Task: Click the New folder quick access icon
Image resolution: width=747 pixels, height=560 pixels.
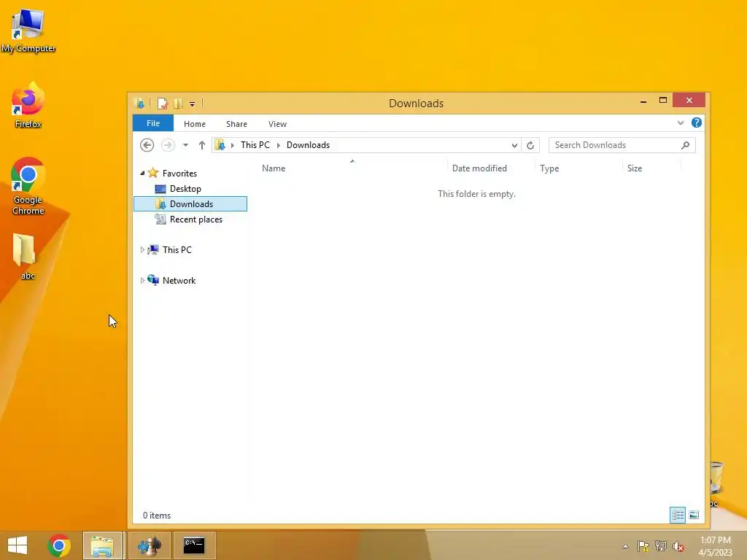Action: pyautogui.click(x=179, y=104)
